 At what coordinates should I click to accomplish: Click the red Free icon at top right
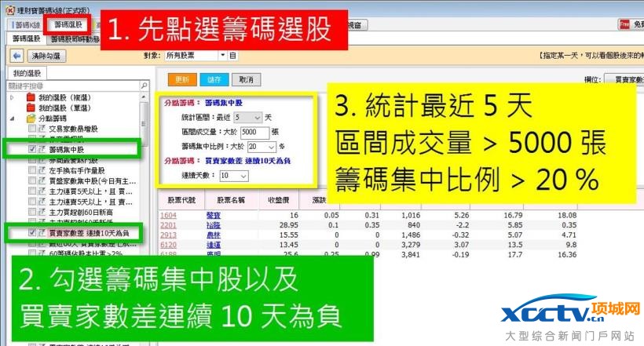(x=625, y=24)
